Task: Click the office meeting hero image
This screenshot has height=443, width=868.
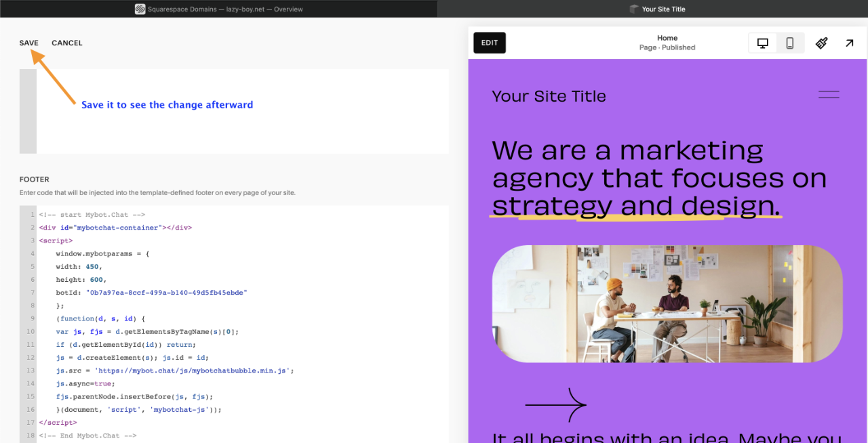Action: pyautogui.click(x=667, y=303)
